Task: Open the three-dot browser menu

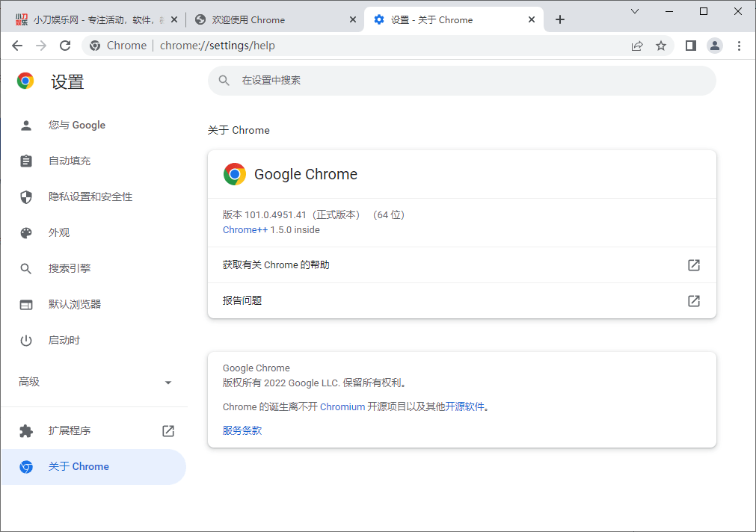Action: [x=739, y=46]
